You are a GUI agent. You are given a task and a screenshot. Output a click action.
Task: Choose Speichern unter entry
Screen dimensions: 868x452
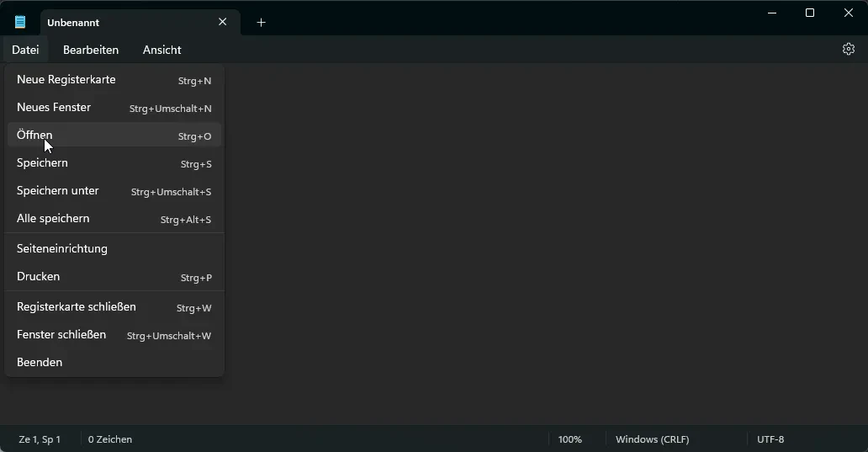click(x=114, y=190)
